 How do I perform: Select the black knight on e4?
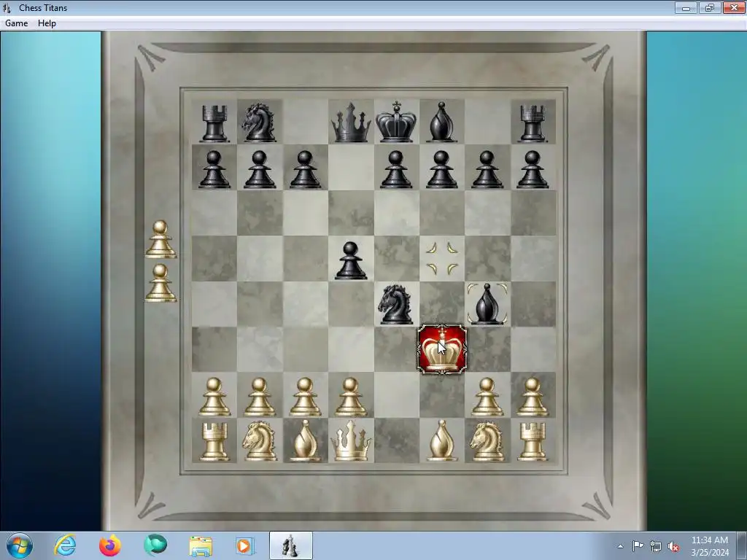pyautogui.click(x=395, y=304)
